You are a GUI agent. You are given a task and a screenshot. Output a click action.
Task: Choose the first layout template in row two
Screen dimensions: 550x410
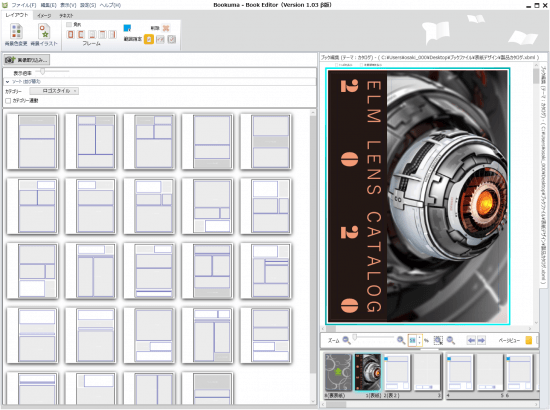click(33, 206)
